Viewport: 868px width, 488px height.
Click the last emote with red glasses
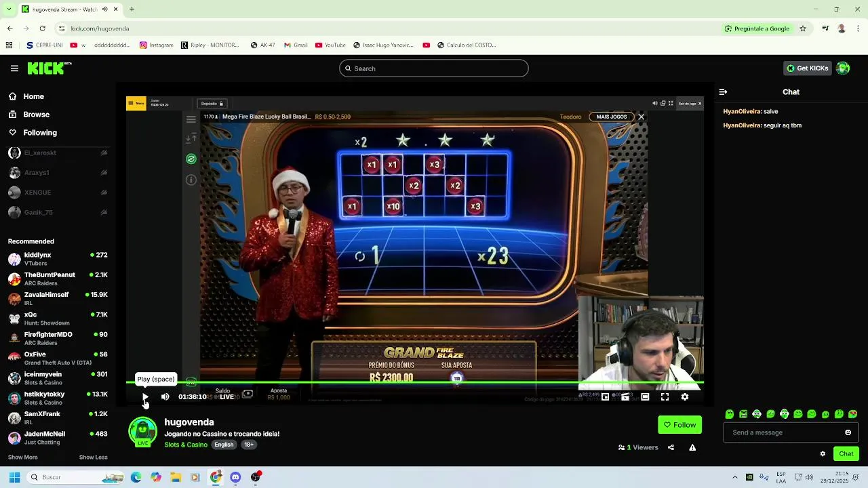[852, 414]
